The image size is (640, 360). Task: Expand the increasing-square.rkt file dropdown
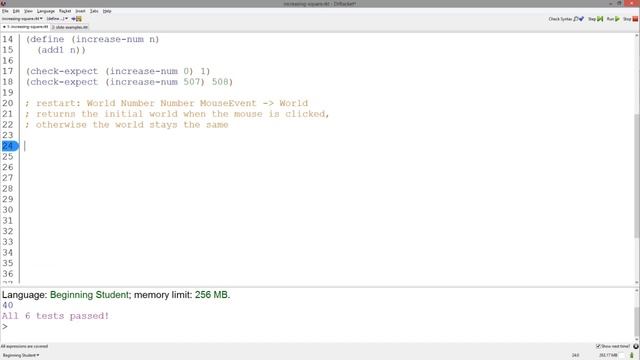click(22, 19)
